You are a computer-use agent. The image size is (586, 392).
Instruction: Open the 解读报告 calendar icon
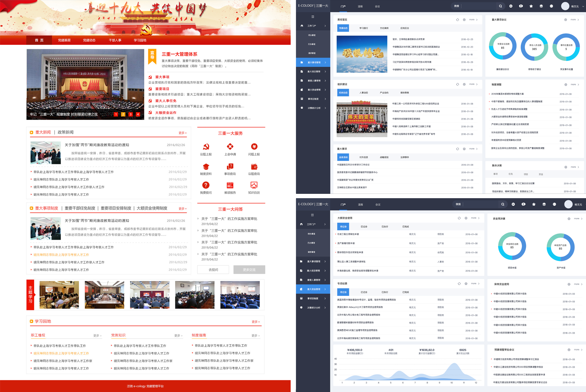pos(230,185)
